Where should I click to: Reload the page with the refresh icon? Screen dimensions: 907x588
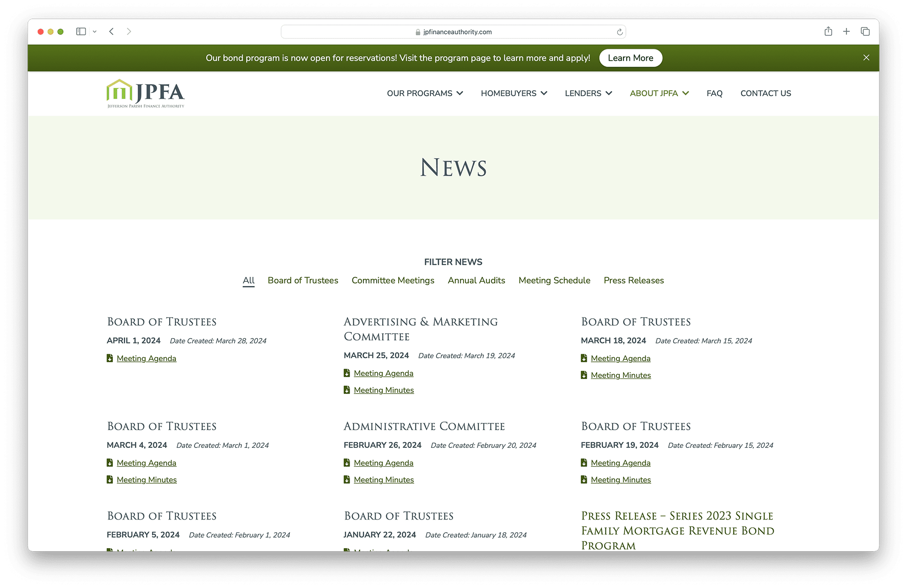pos(619,32)
